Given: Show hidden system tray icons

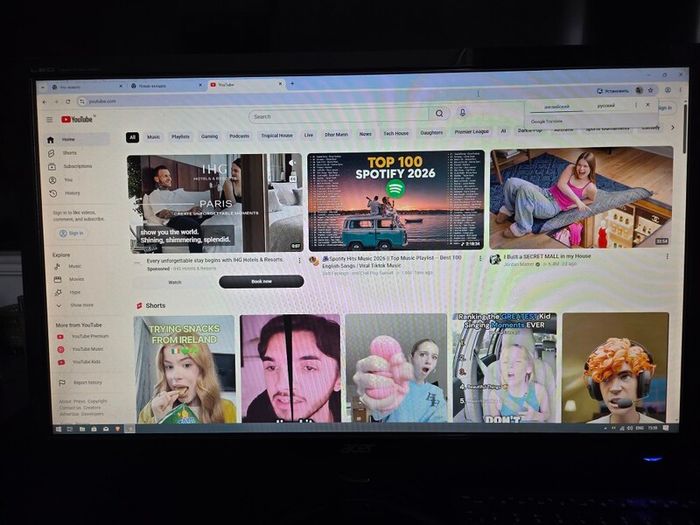Looking at the screenshot, I should pos(605,428).
